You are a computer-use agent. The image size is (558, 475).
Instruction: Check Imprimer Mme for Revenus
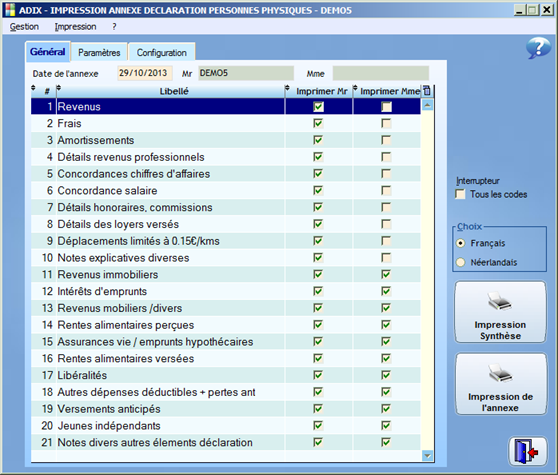point(386,107)
